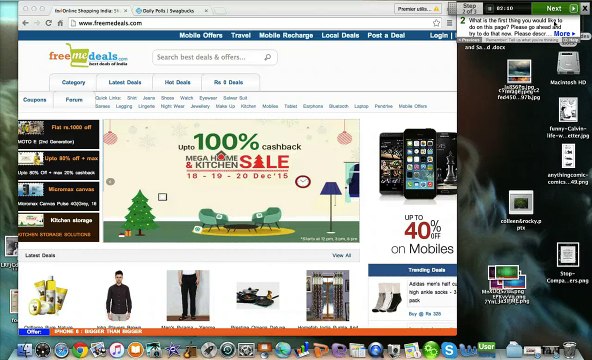Viewport: 592px width, 360px height.
Task: Click Jewellery quick link
Action: (x=200, y=106)
